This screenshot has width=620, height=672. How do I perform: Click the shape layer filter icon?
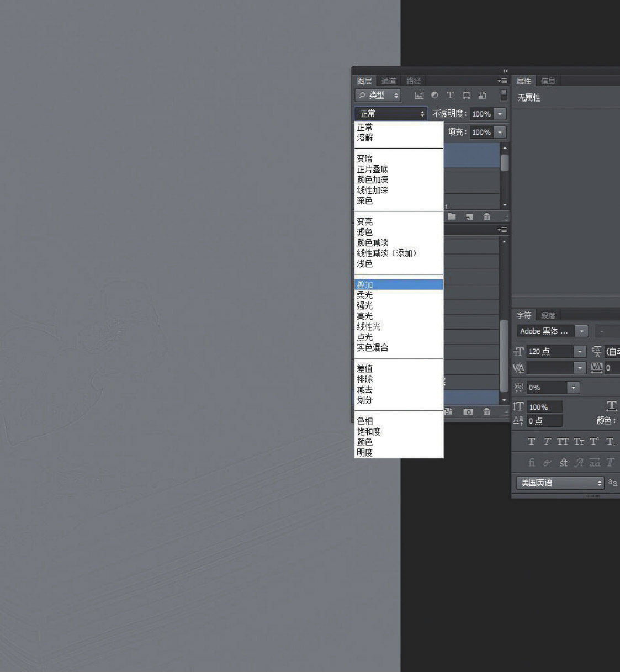(x=466, y=96)
